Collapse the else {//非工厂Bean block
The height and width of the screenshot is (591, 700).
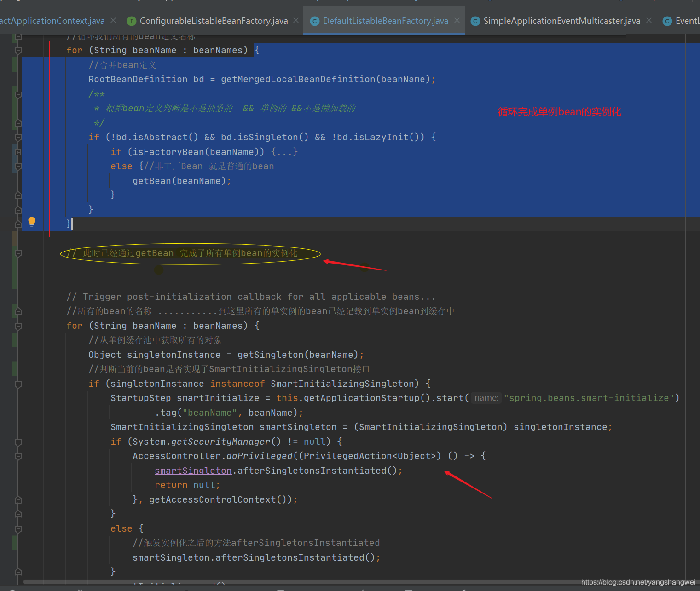tap(18, 166)
